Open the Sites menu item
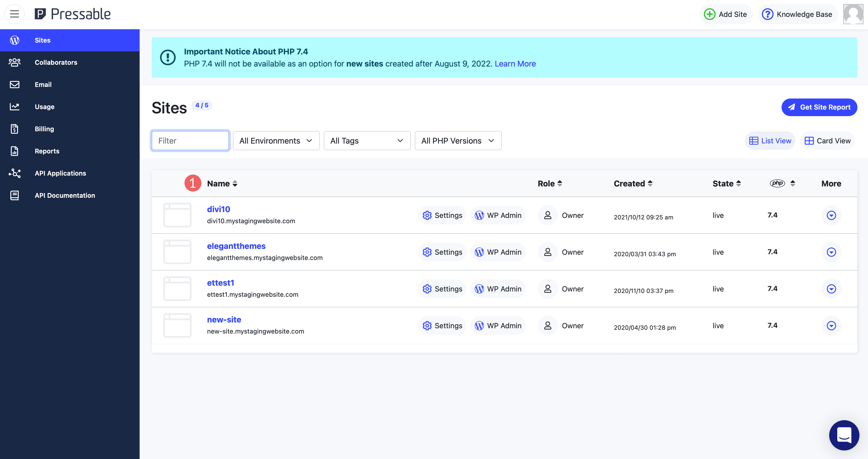Screen dimensions: 868x459 43,40
